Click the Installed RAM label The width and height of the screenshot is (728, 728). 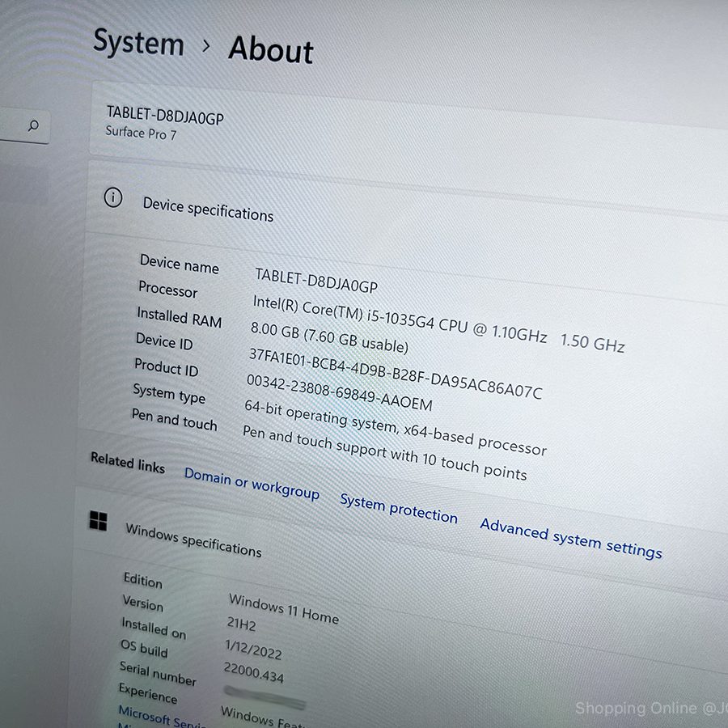180,317
